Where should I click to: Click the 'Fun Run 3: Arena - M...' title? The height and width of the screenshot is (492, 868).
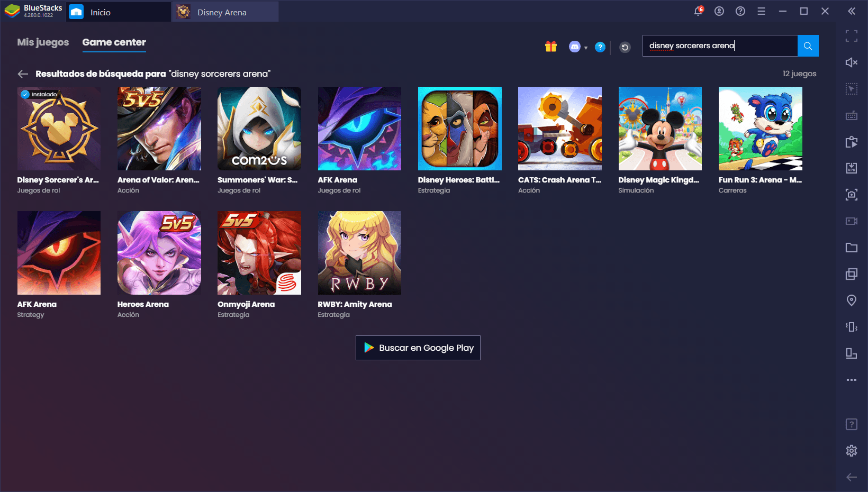(760, 180)
